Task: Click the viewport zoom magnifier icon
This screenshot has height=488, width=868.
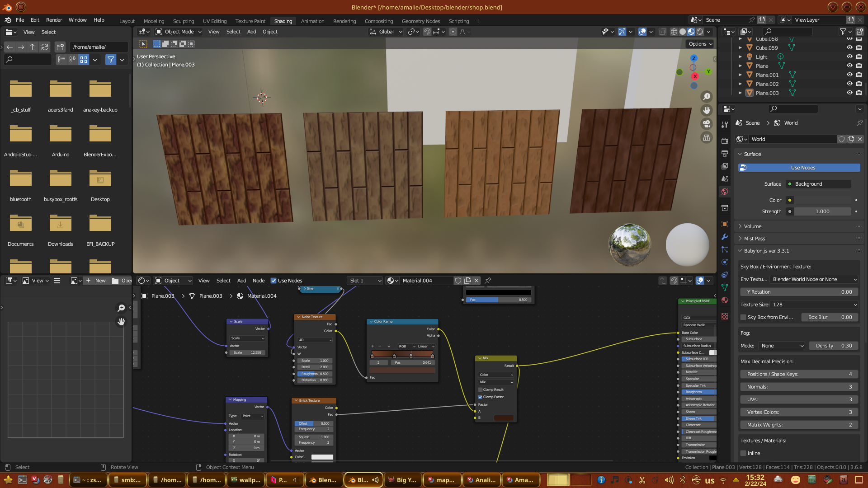Action: click(707, 97)
